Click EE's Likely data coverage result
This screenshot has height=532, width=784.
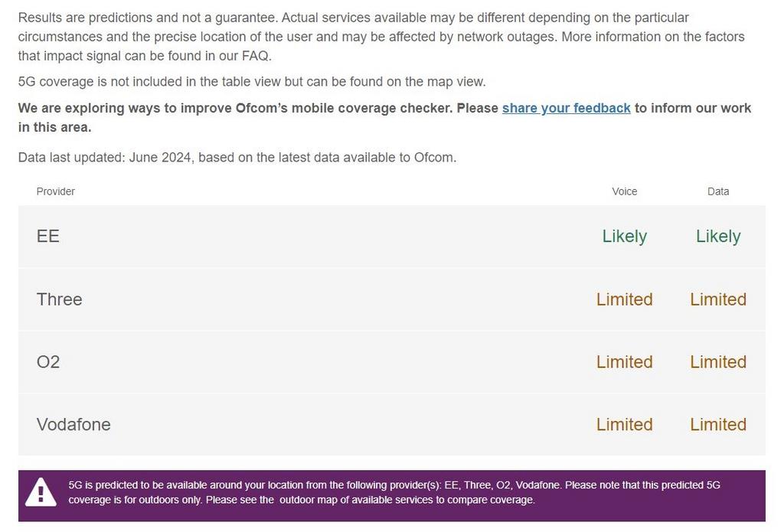click(718, 236)
